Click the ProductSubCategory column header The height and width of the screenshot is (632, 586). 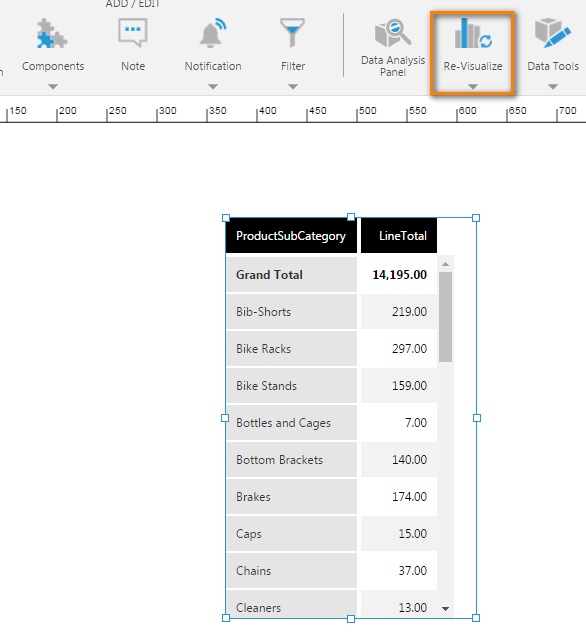291,236
